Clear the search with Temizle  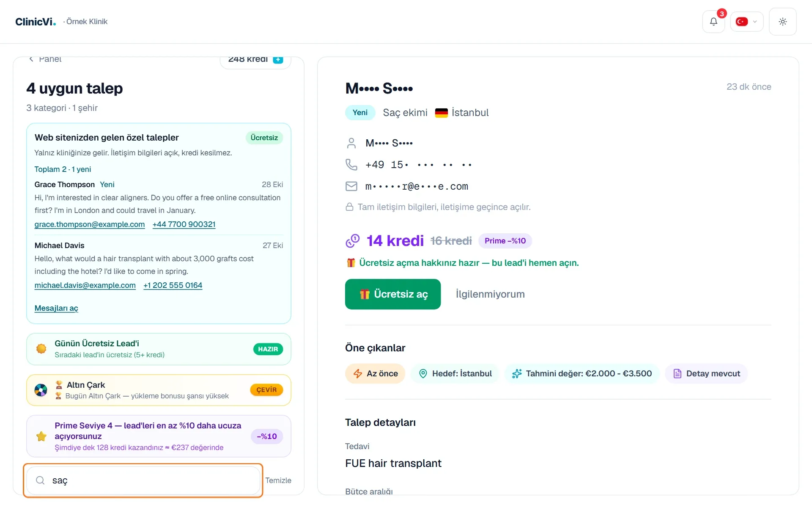(278, 480)
